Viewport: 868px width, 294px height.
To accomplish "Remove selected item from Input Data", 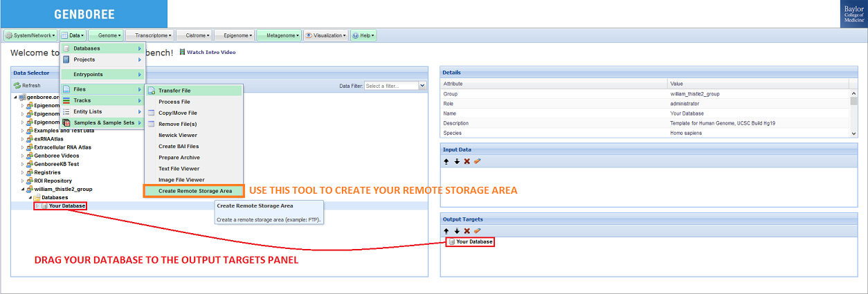I will [x=467, y=161].
